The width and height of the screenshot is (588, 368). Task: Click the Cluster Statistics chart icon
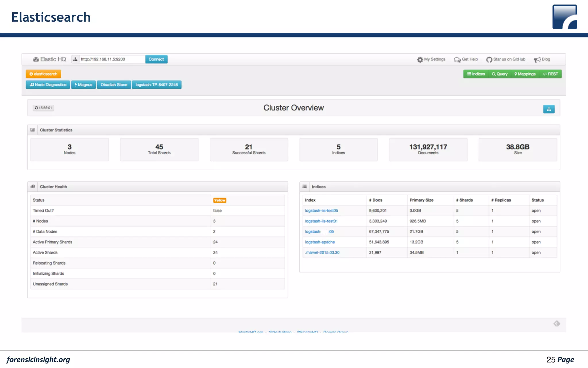point(32,130)
